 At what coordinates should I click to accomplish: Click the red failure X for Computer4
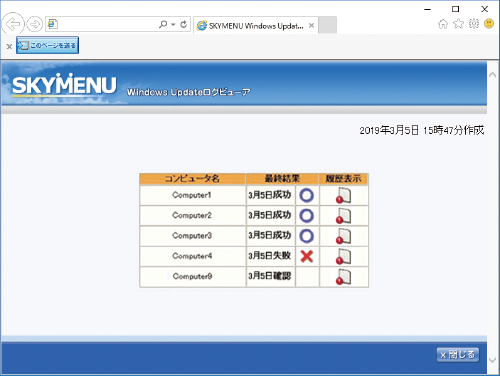307,256
